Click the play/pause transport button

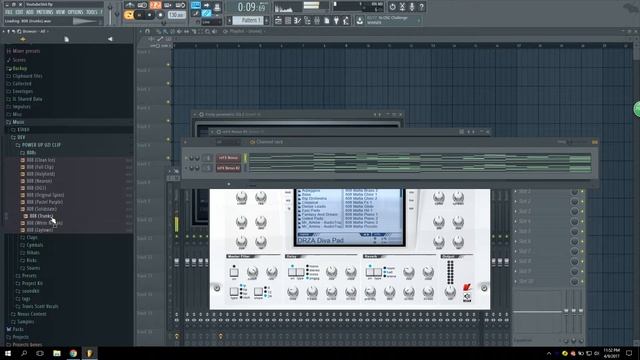tap(139, 15)
